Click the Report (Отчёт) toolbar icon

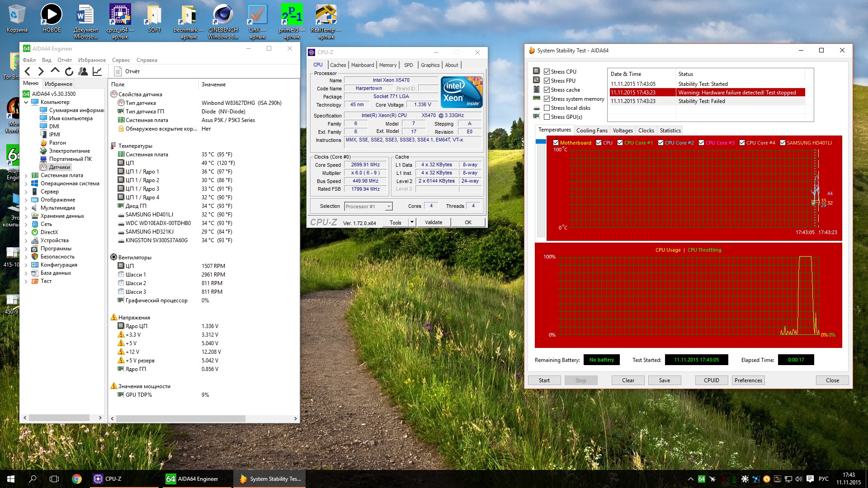[118, 71]
